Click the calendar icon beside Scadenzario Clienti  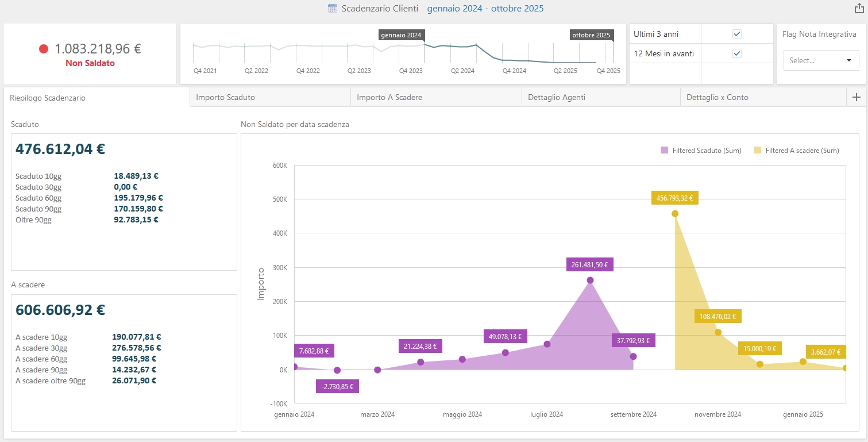[333, 9]
